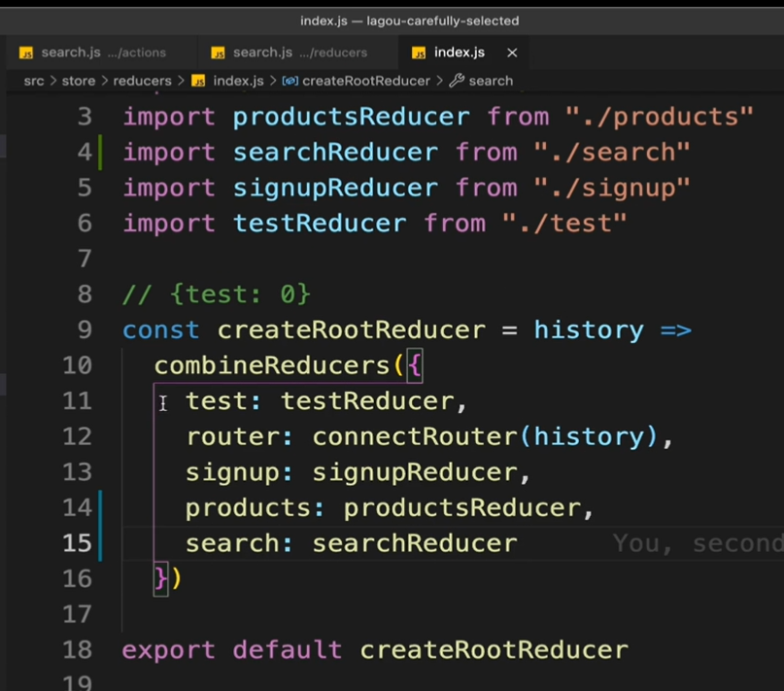Click the JS file icon in breadcrumb
Screen dimensions: 784x691
coord(198,81)
